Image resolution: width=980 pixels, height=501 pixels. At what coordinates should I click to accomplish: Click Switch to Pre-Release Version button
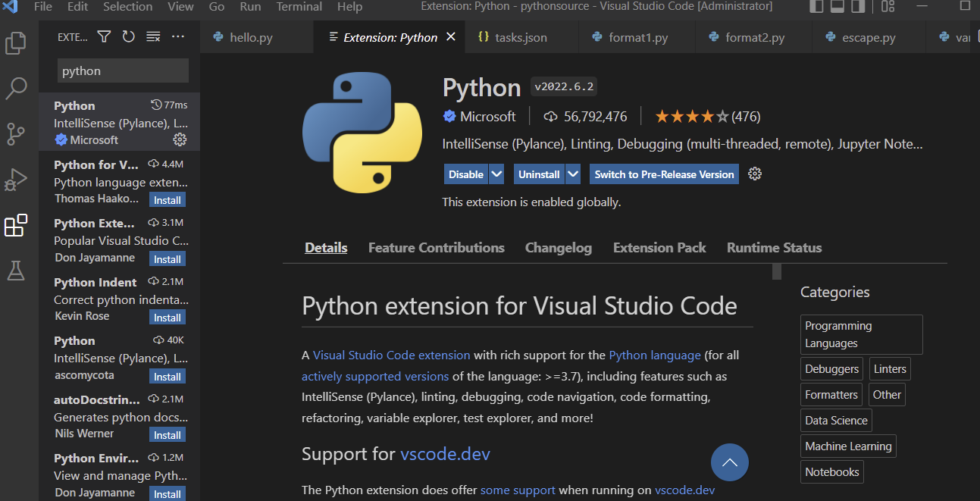664,174
